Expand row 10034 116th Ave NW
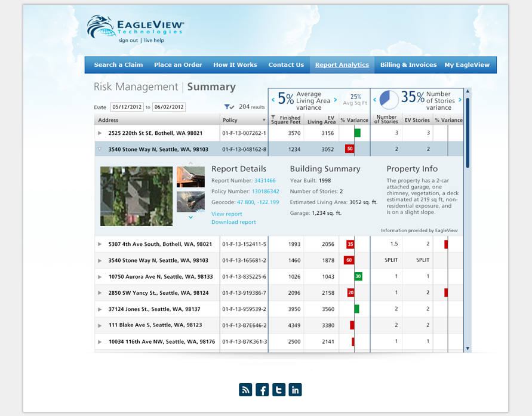Screen dimensions: 532x416 tap(100, 342)
